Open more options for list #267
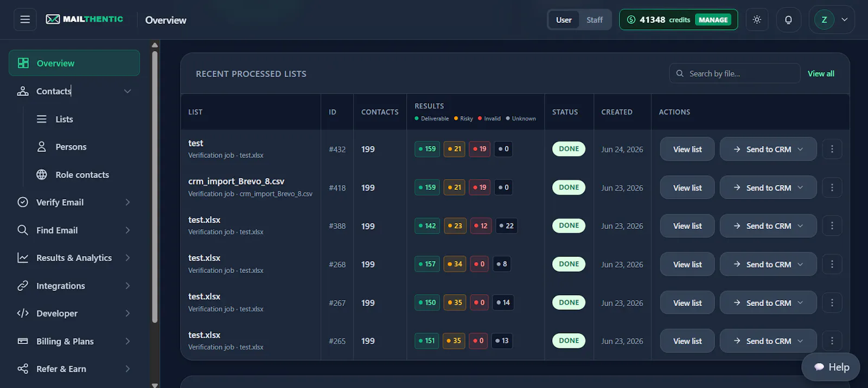This screenshot has height=388, width=868. click(x=832, y=302)
